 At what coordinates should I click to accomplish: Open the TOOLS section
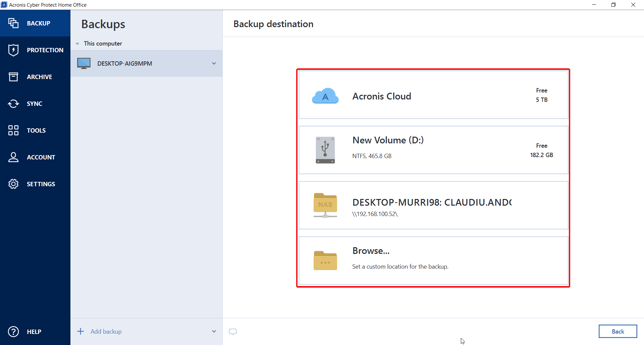pos(35,130)
